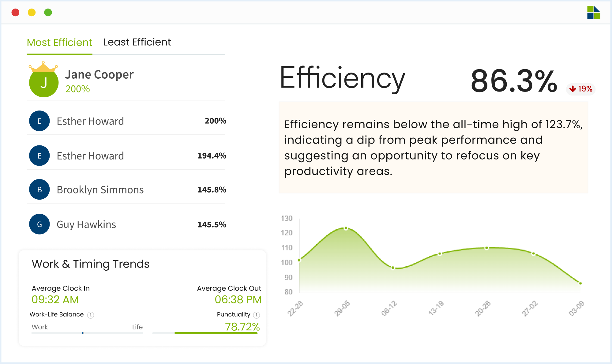This screenshot has height=364, width=612.
Task: Switch to the Least Efficient tab
Action: pyautogui.click(x=137, y=42)
